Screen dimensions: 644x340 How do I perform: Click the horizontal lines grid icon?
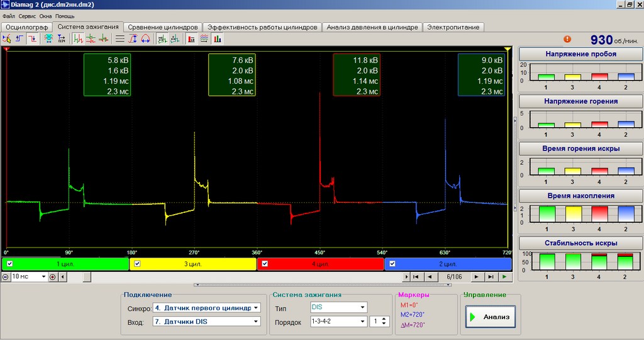[120, 39]
